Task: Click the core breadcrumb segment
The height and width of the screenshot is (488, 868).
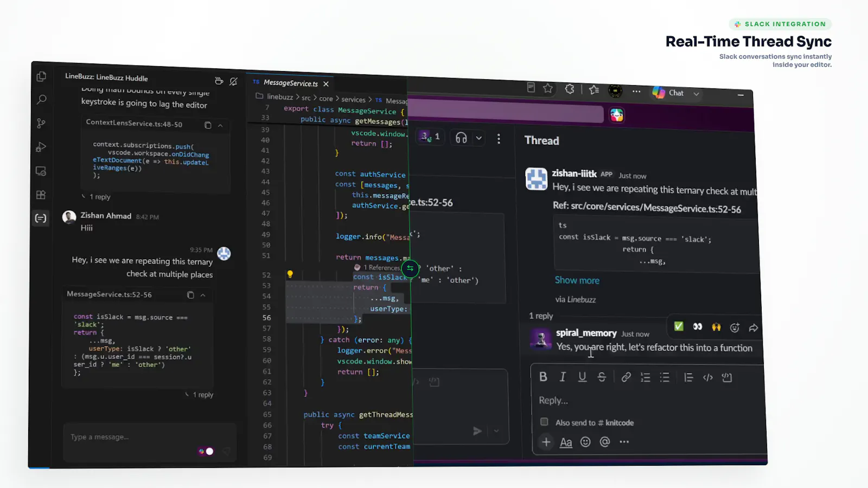Action: (326, 99)
